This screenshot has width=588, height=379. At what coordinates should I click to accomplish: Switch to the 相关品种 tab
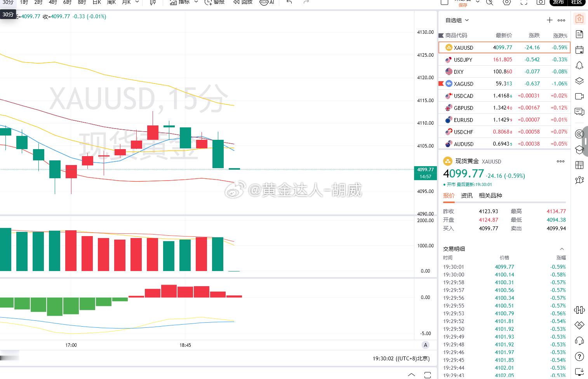tap(490, 195)
